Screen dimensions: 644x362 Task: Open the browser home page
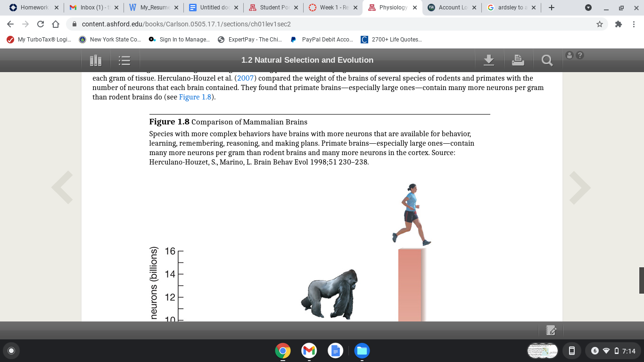56,24
